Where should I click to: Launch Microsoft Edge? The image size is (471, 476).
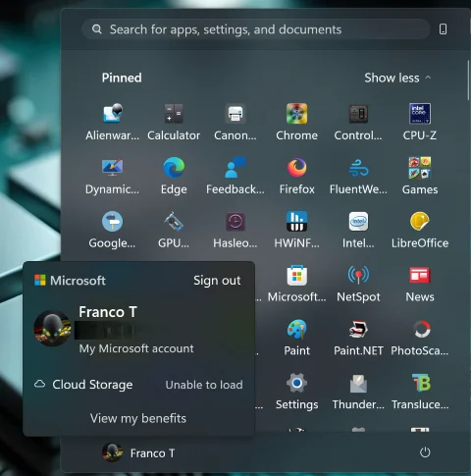(x=174, y=176)
